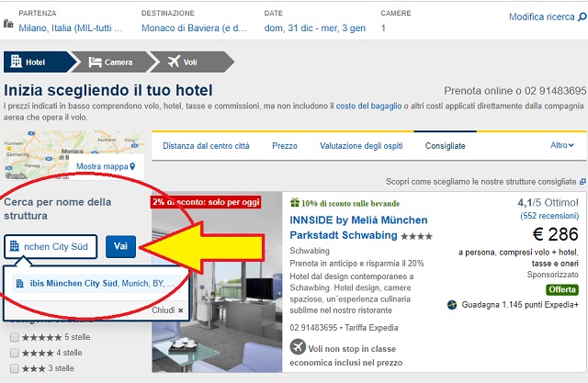
Task: Click the map pin next to Mostra mappa
Action: pyautogui.click(x=132, y=166)
